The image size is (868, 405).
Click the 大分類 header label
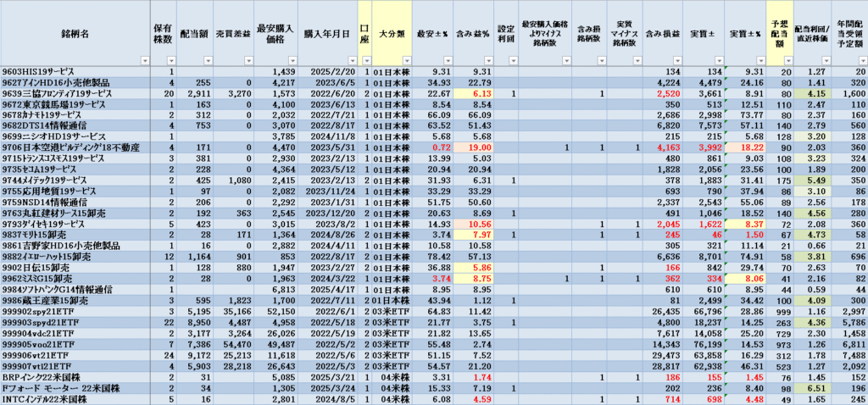click(392, 33)
